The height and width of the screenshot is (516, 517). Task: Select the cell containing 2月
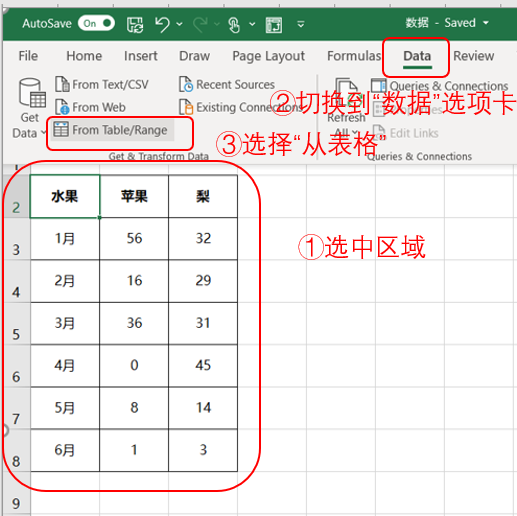tap(65, 281)
